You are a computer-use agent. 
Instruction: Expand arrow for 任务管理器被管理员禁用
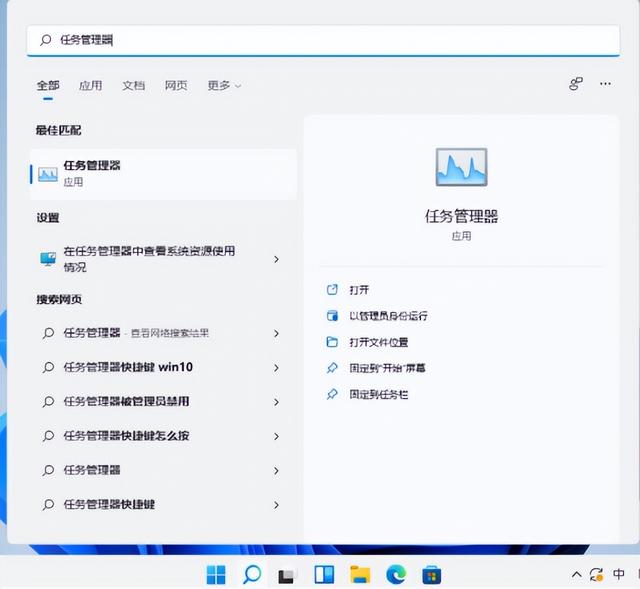pos(276,402)
